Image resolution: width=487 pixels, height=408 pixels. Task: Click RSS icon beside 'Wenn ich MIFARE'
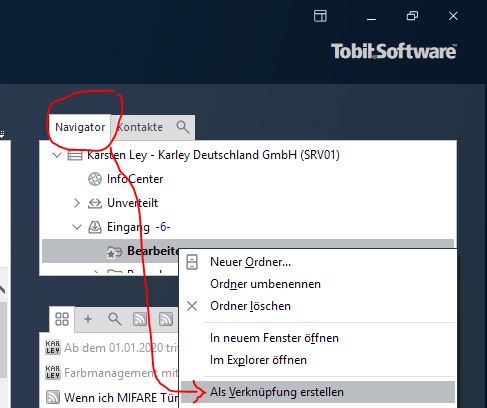(x=53, y=397)
